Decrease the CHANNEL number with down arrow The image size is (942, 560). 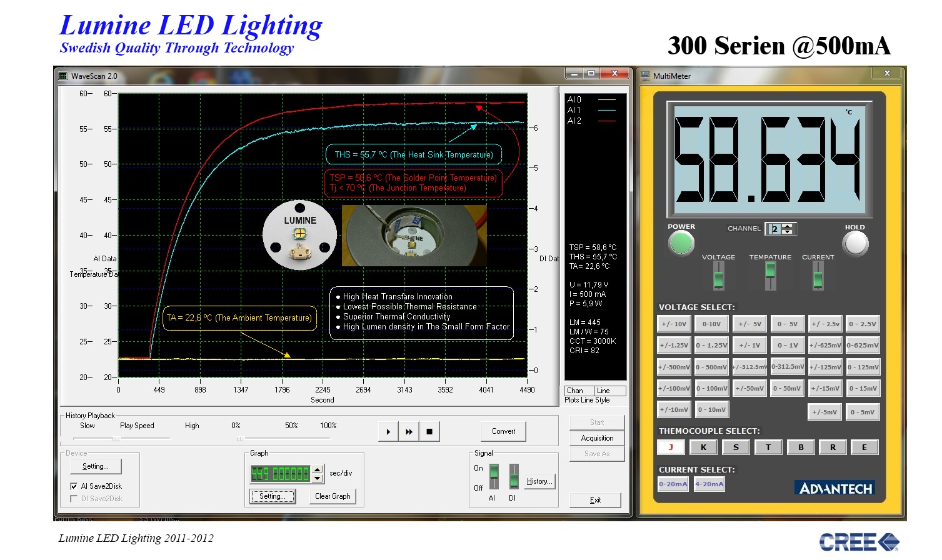pos(787,232)
